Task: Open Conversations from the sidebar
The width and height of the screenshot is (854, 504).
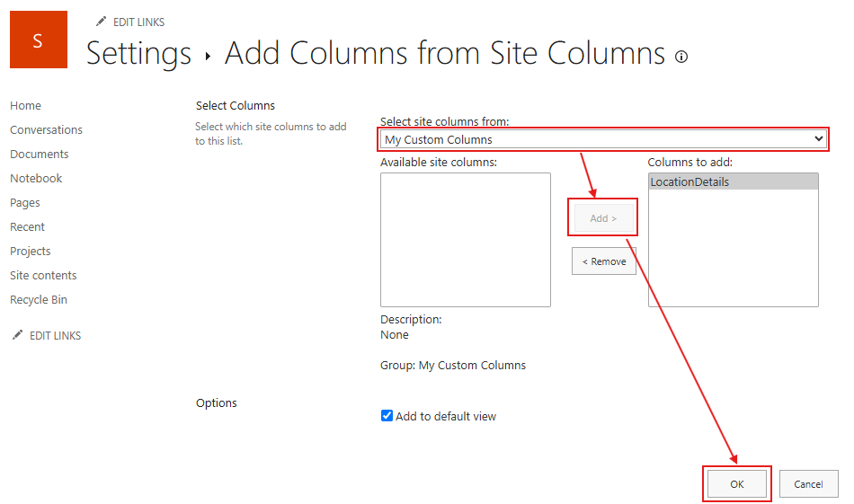Action: coord(46,130)
